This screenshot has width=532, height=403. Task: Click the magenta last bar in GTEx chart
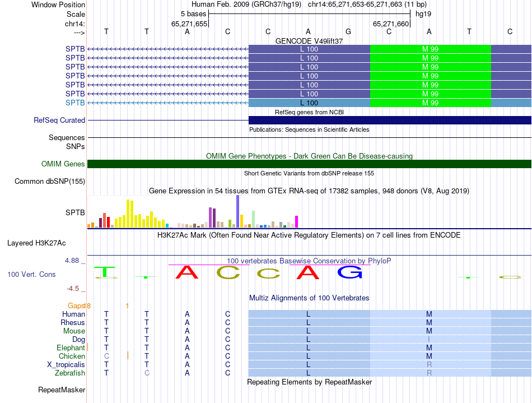(297, 222)
